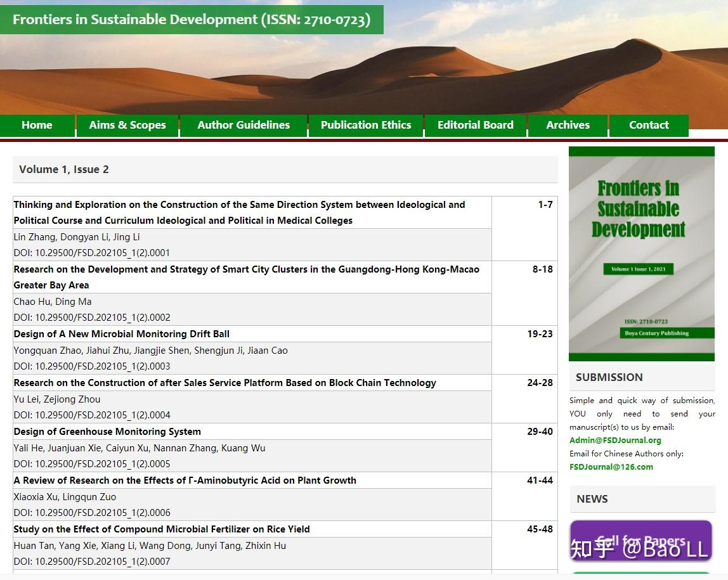Open the Author Guidelines section

tap(244, 125)
